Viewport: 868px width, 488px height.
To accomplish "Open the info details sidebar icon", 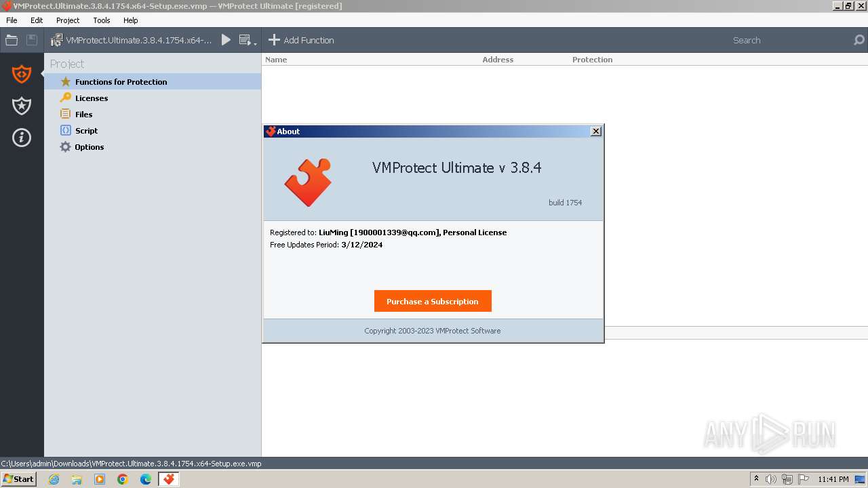I will (x=22, y=138).
